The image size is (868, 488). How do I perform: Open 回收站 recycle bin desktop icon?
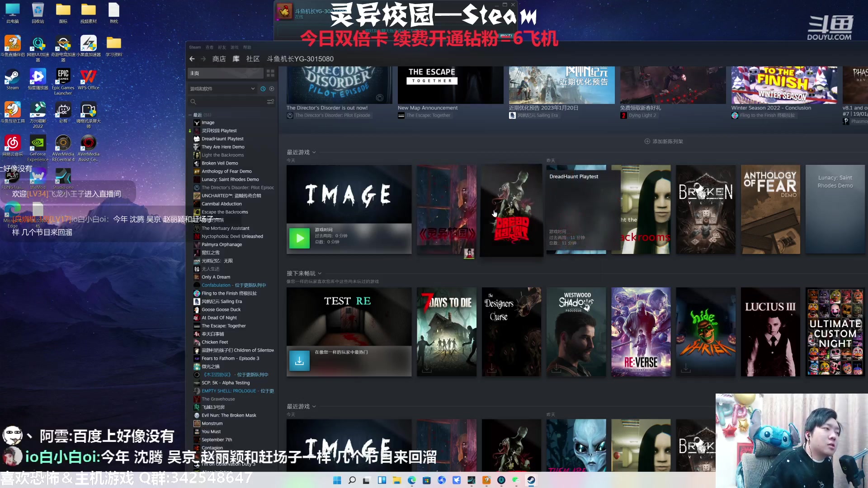(x=38, y=13)
